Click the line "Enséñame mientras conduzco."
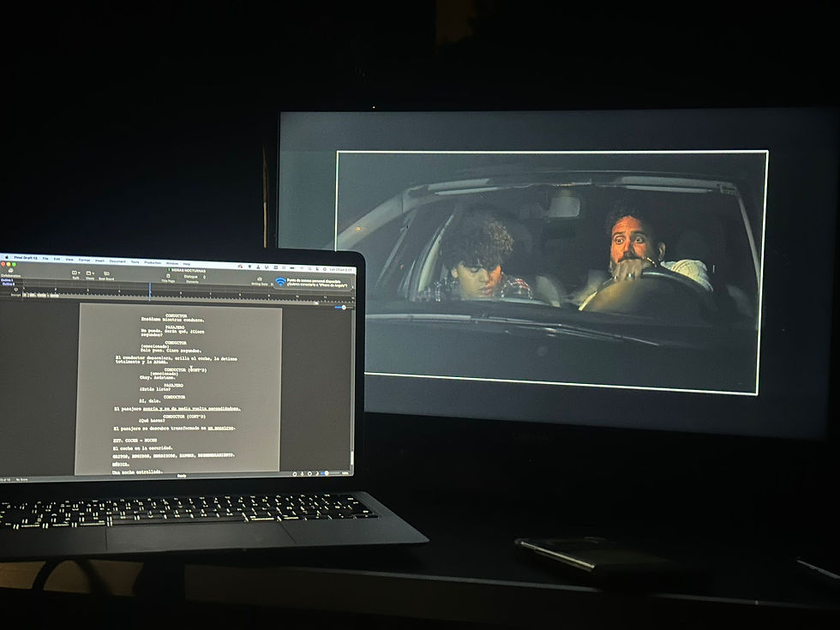This screenshot has width=840, height=630. point(172,320)
